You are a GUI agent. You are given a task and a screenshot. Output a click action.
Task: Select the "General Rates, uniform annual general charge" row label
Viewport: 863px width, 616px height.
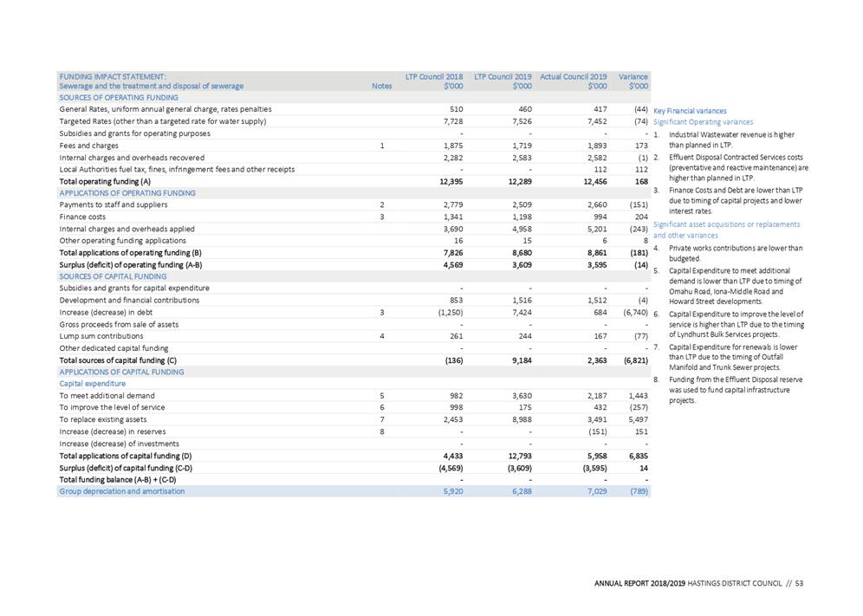click(x=165, y=109)
